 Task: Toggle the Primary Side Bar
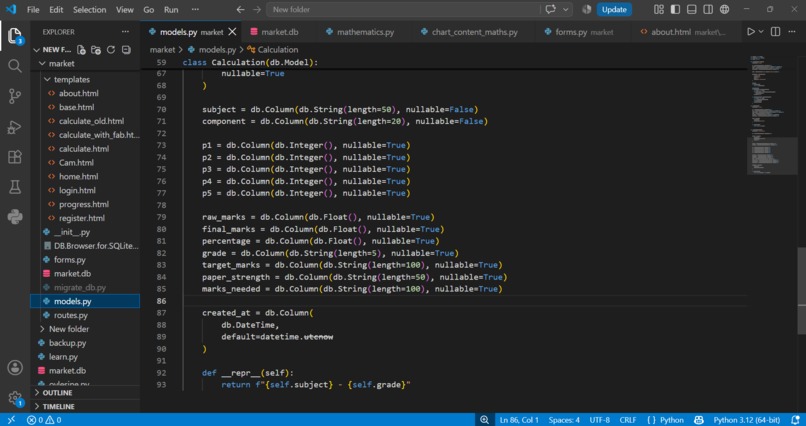(x=675, y=10)
